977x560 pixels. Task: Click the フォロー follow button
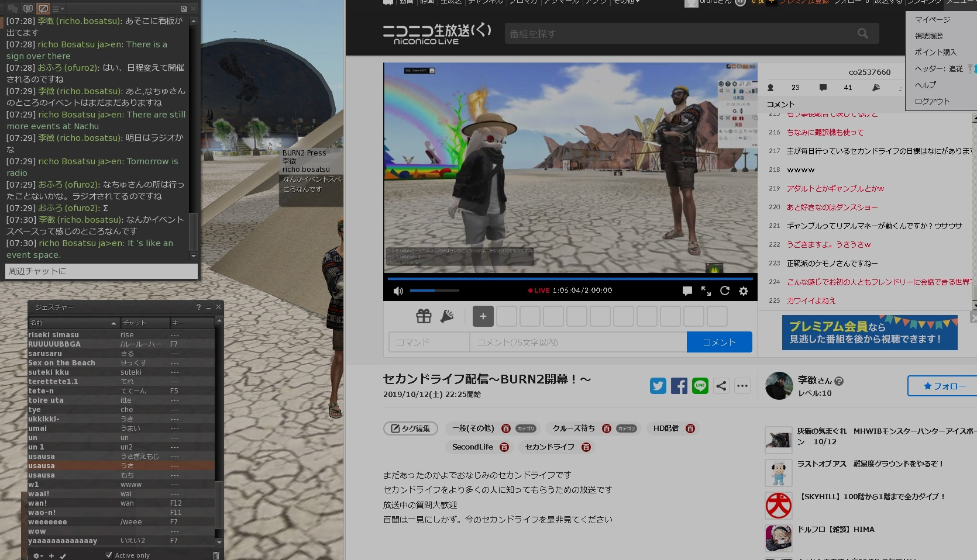944,386
